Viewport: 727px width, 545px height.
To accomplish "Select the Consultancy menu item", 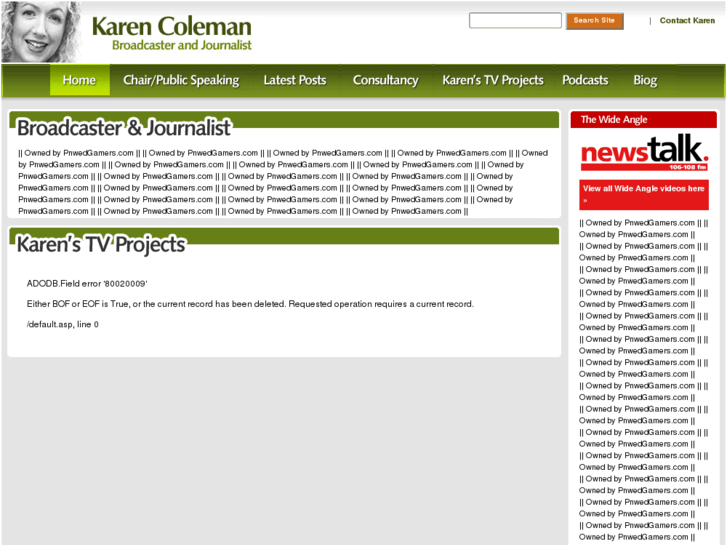I will [385, 80].
